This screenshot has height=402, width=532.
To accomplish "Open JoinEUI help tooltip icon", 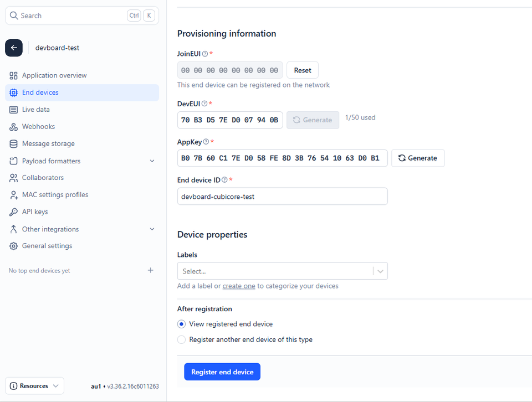I will [x=205, y=54].
